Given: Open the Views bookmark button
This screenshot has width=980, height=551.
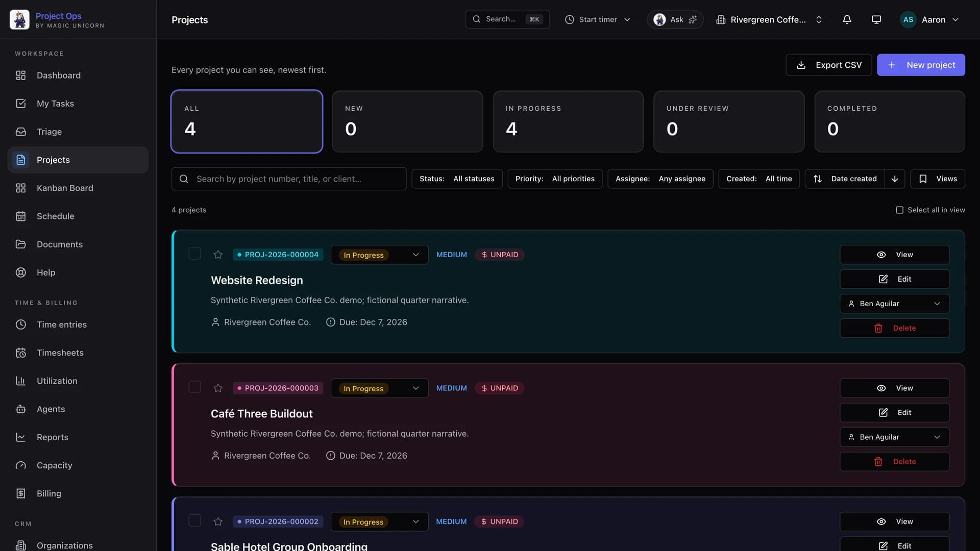Looking at the screenshot, I should [938, 179].
